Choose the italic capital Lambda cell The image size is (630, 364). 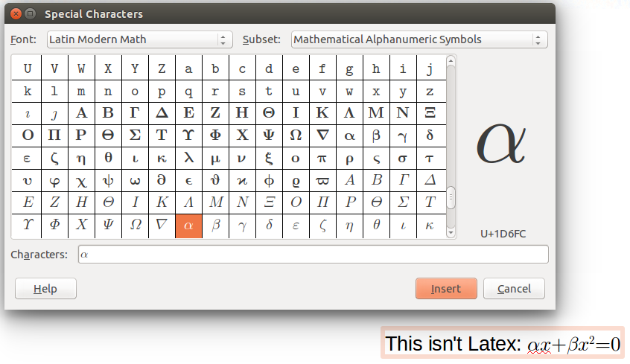pos(188,202)
